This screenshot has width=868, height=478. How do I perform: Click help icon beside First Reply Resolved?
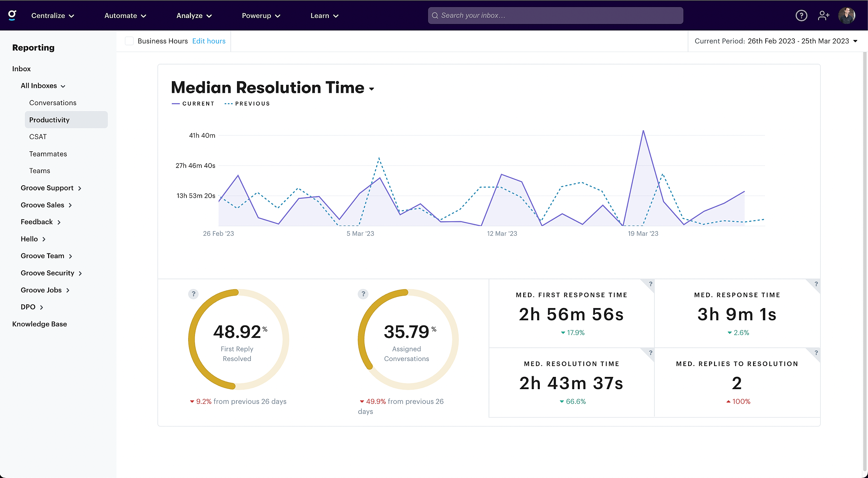coord(193,294)
